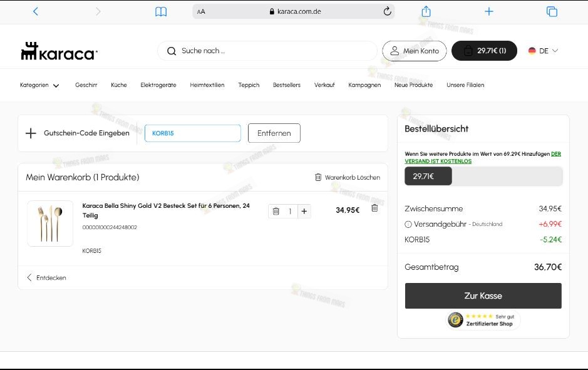Viewport: 588px width, 370px height.
Task: Click the Zur Kasse button
Action: [483, 295]
